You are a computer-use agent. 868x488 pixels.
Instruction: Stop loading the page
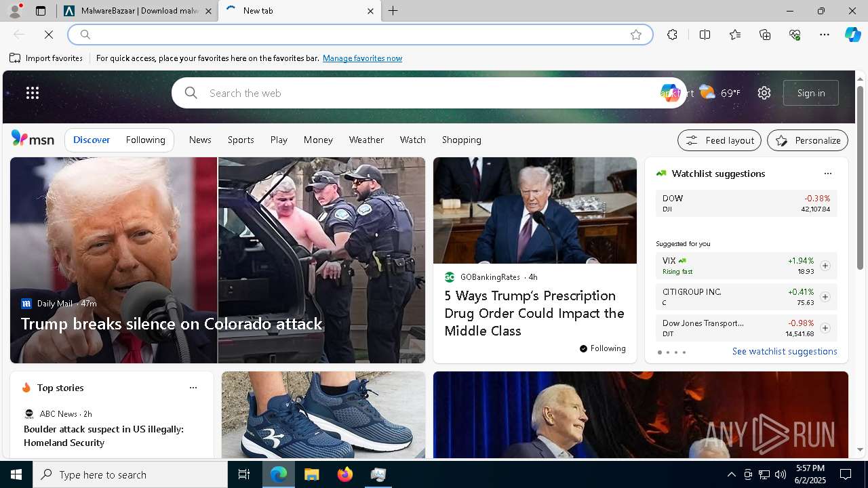(49, 35)
